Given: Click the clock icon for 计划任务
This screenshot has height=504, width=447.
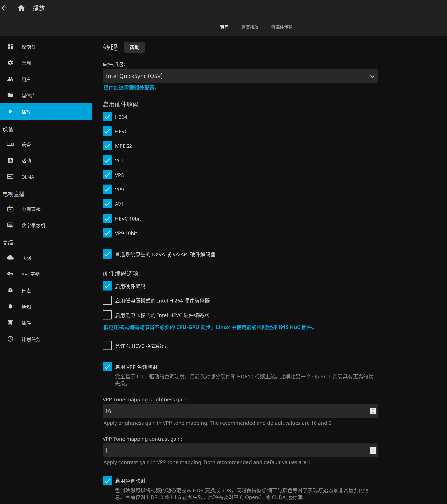Looking at the screenshot, I should (x=10, y=339).
